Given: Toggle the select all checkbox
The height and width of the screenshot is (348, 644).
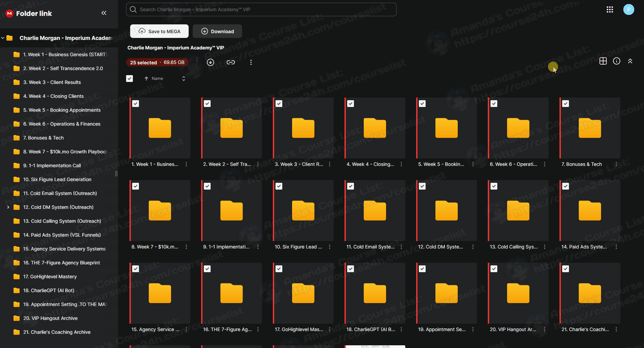Looking at the screenshot, I should pos(129,79).
